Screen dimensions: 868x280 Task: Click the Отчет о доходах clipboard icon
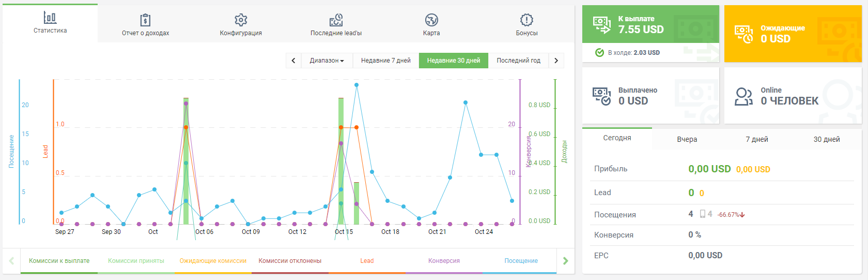tap(145, 20)
